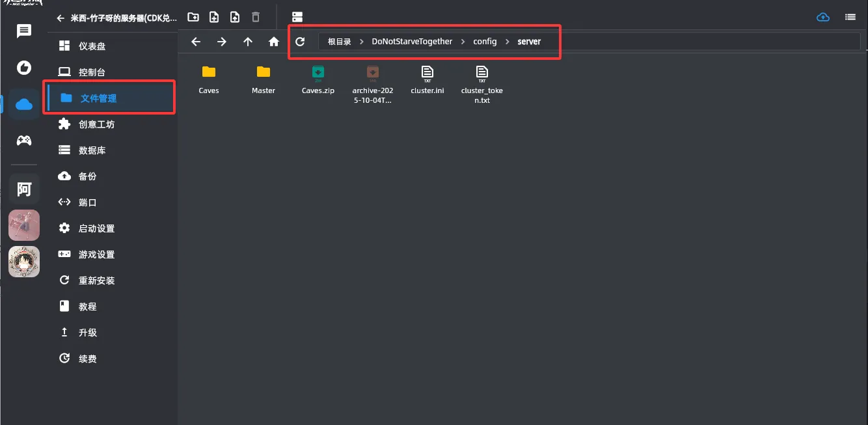Open the Master folder
This screenshot has height=425, width=868.
pyautogui.click(x=264, y=79)
